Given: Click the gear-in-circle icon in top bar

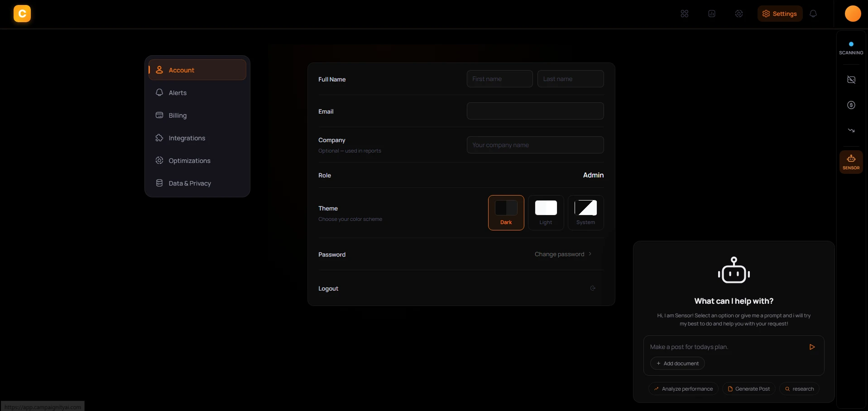Looking at the screenshot, I should coord(739,14).
